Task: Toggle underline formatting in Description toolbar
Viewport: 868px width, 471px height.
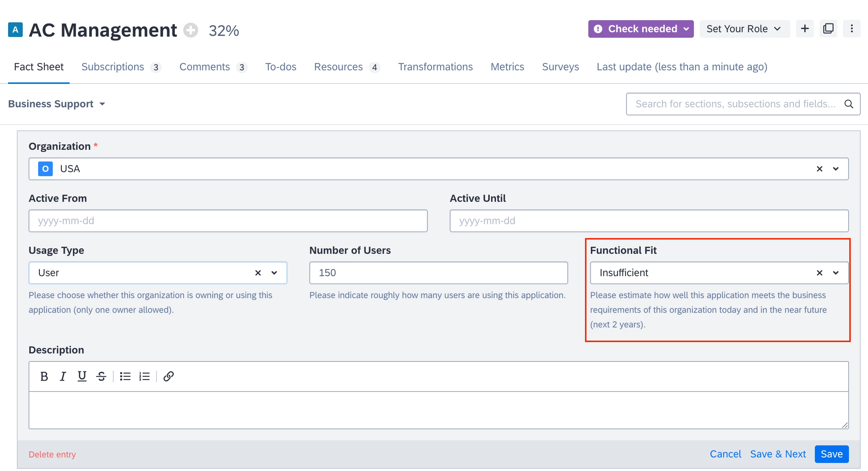Action: click(82, 376)
